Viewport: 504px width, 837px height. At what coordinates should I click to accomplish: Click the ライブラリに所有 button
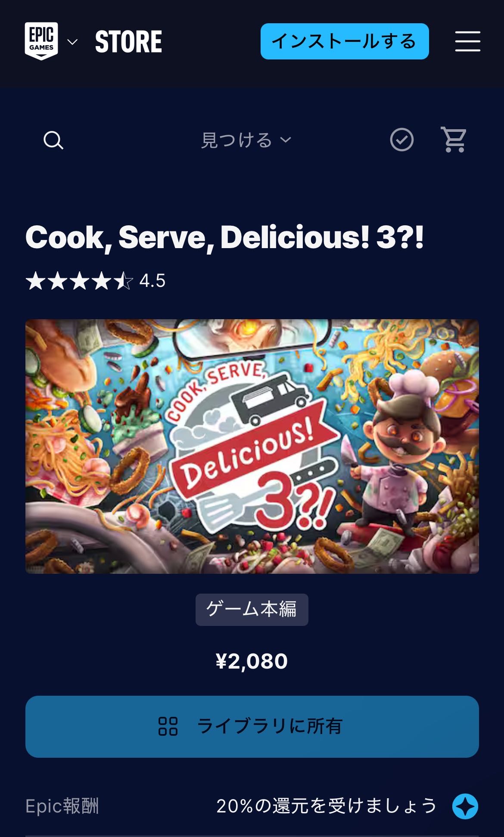coord(252,726)
